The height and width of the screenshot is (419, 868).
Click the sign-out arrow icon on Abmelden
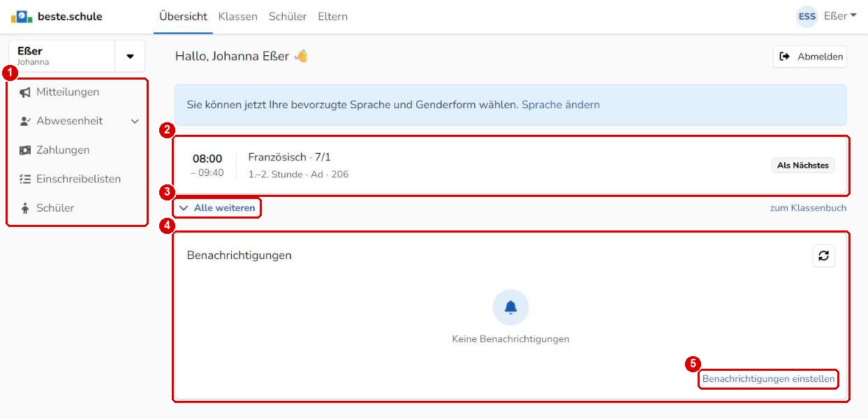tap(785, 57)
